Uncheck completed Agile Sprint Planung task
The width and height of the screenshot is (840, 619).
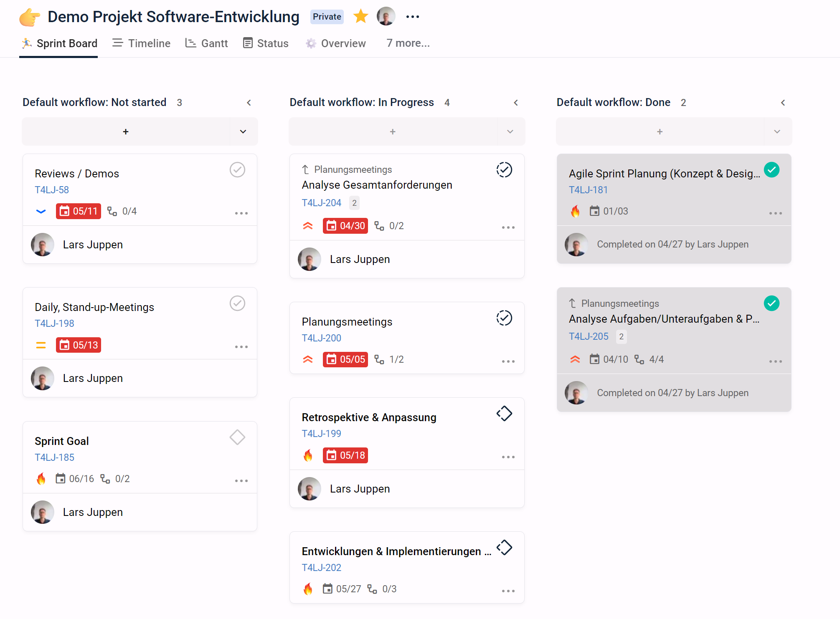point(771,170)
